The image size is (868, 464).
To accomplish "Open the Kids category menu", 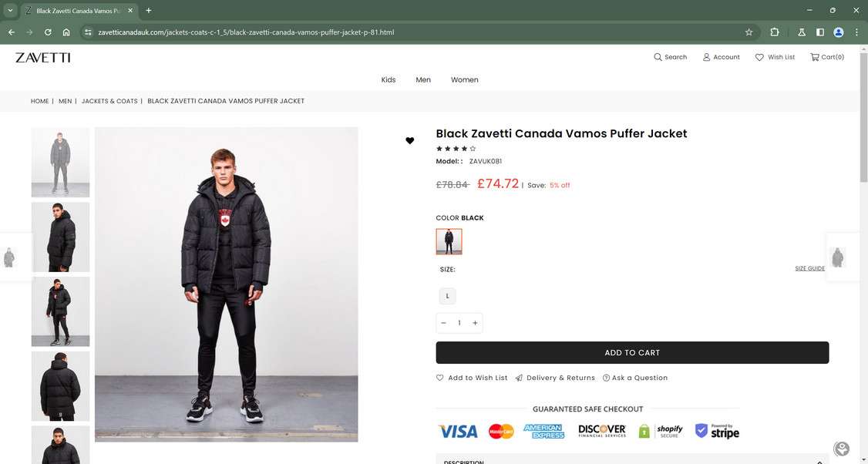I will click(389, 80).
